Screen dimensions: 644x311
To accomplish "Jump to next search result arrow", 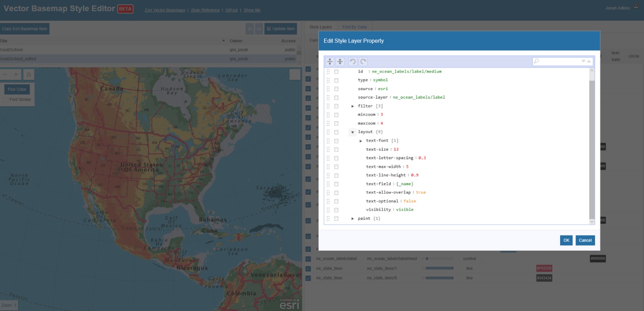I will coord(583,62).
